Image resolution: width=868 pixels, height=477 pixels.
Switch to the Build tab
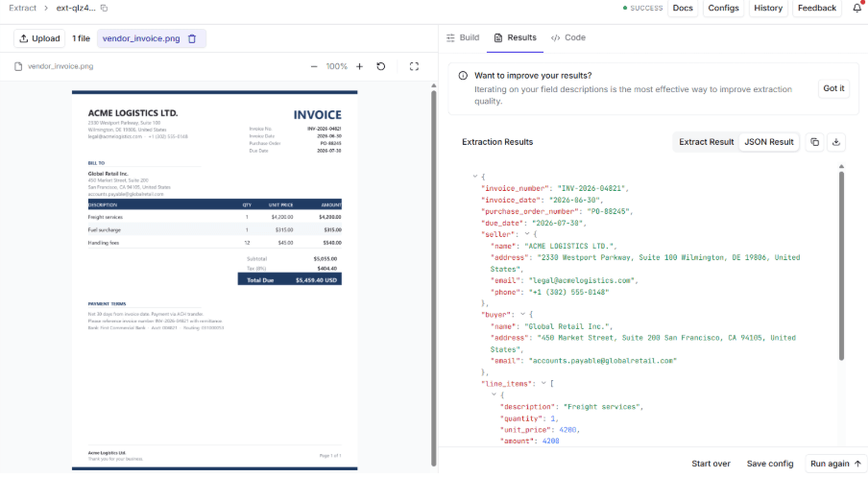click(x=463, y=37)
